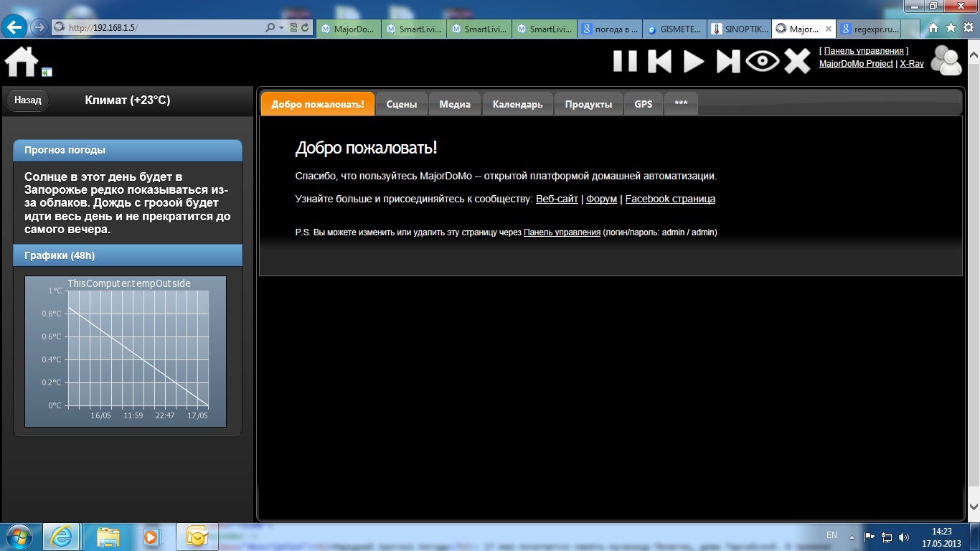Click the page scrollbar up arrow

click(974, 56)
